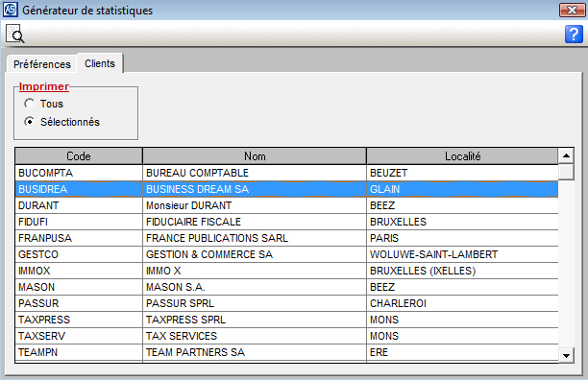
Task: Click the TAX SERVICES name cell
Action: [x=255, y=336]
